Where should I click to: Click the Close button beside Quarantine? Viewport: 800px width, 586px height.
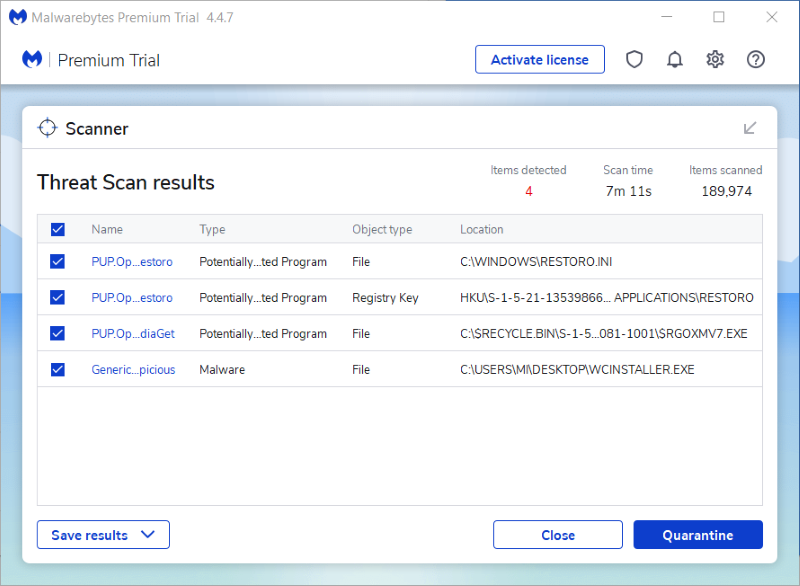(558, 535)
